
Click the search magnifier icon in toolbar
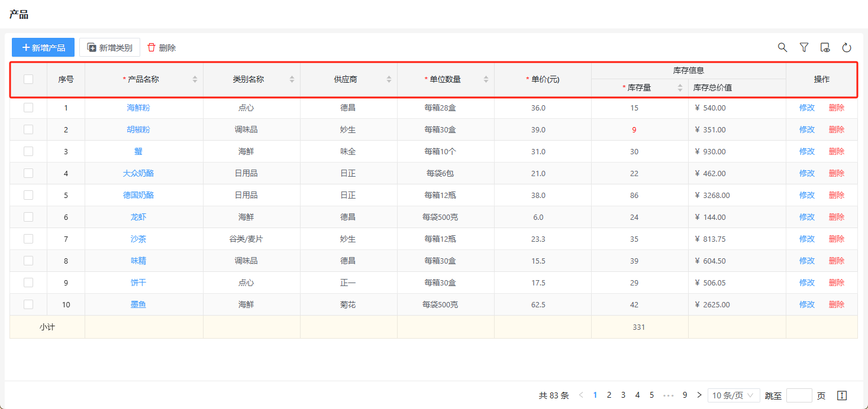782,47
